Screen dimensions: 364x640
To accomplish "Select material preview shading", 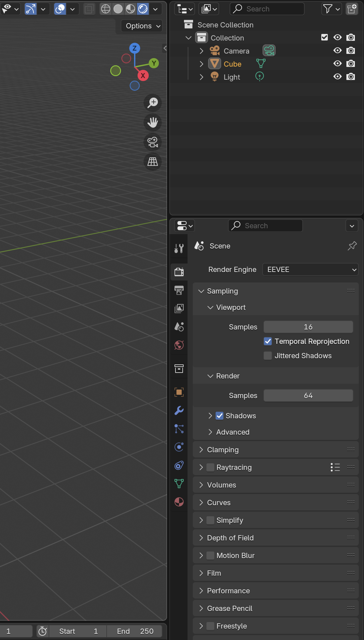I will [x=130, y=9].
